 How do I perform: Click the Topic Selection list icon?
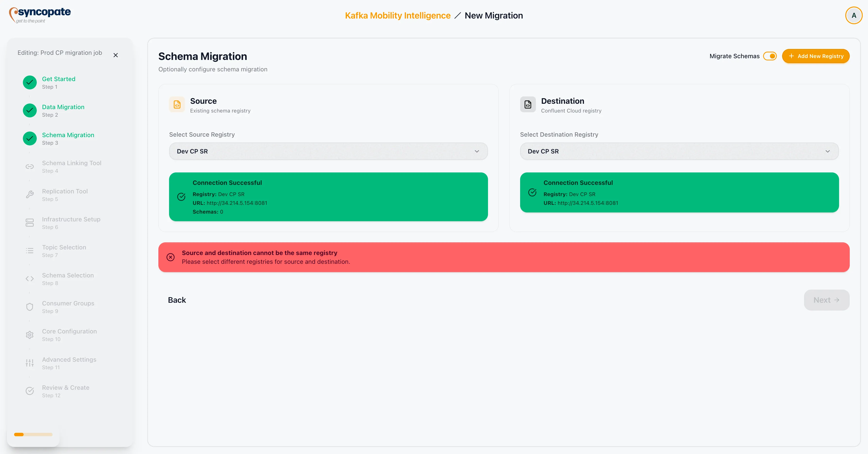pos(29,251)
